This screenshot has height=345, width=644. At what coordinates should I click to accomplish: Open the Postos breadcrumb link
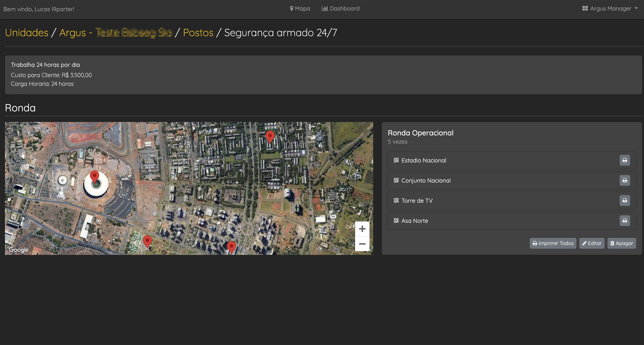point(198,33)
